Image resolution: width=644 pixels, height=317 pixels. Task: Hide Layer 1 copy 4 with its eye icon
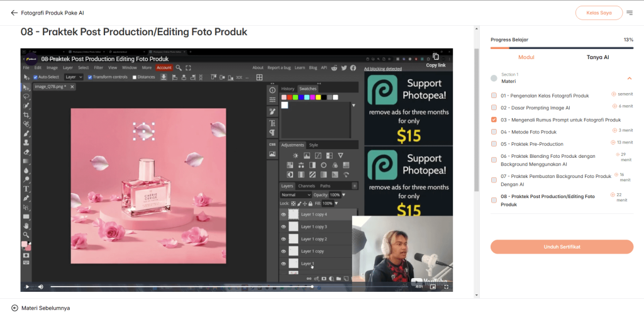point(284,214)
